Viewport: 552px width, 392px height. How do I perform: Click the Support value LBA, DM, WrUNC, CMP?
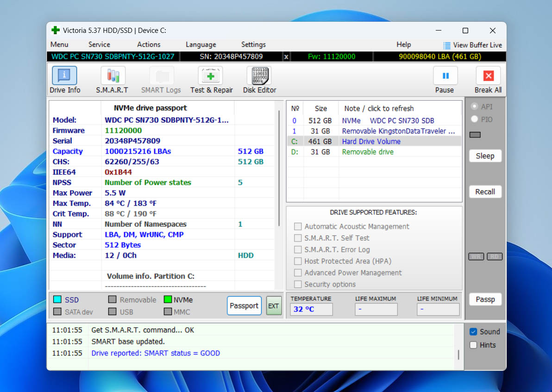coord(144,235)
